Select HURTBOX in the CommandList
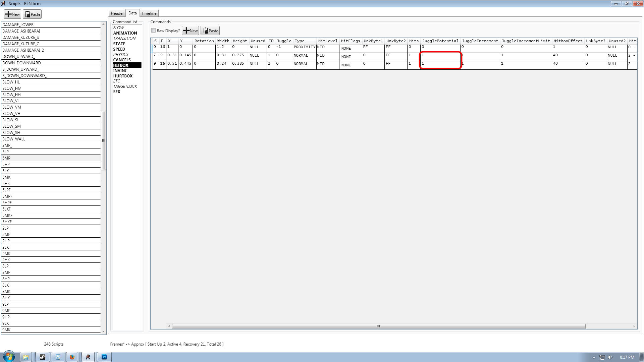Image resolution: width=644 pixels, height=362 pixels. pos(123,76)
